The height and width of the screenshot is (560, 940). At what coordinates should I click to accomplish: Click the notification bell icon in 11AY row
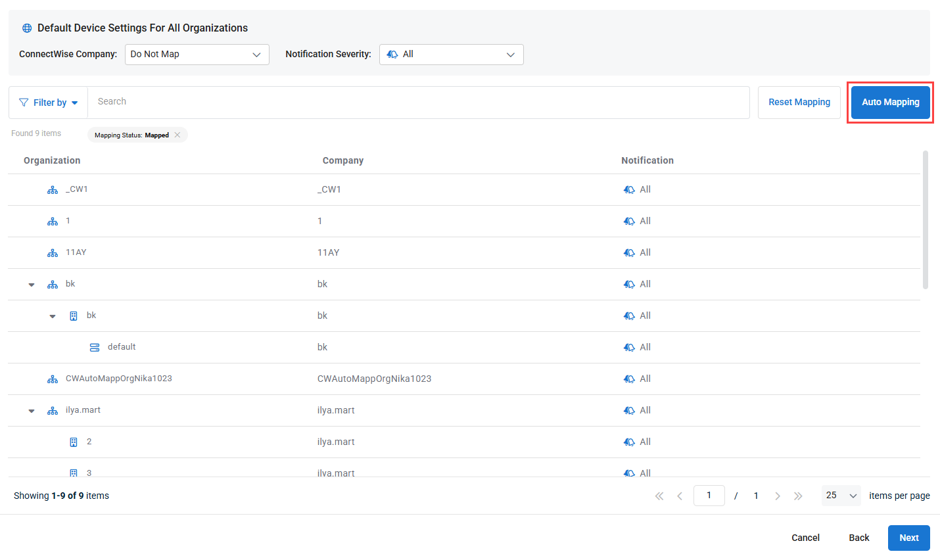pos(629,253)
